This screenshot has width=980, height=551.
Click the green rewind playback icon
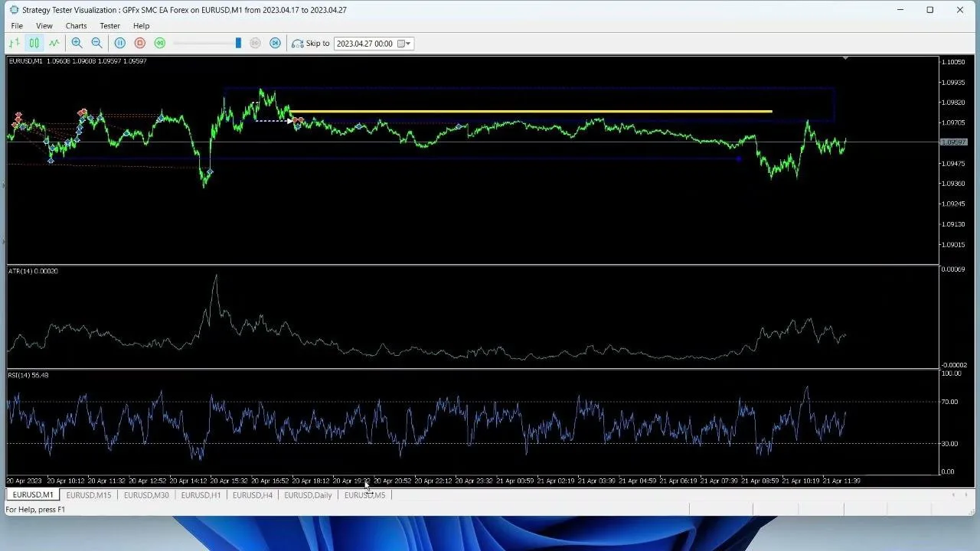[160, 44]
